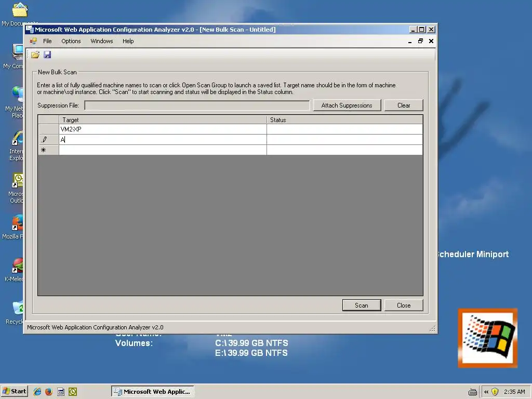Click the Suppression File input field
This screenshot has width=532, height=399.
pos(197,105)
